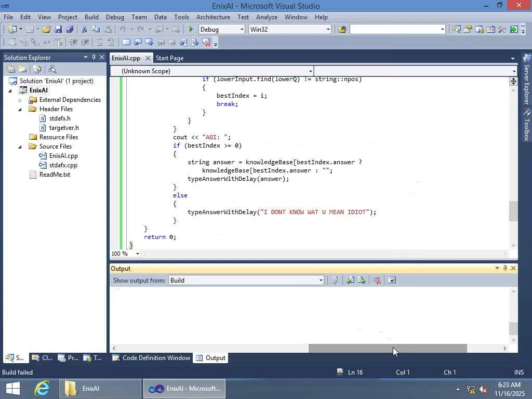Select the Output bottom tab
Screen dimensions: 532x399
pos(211,358)
